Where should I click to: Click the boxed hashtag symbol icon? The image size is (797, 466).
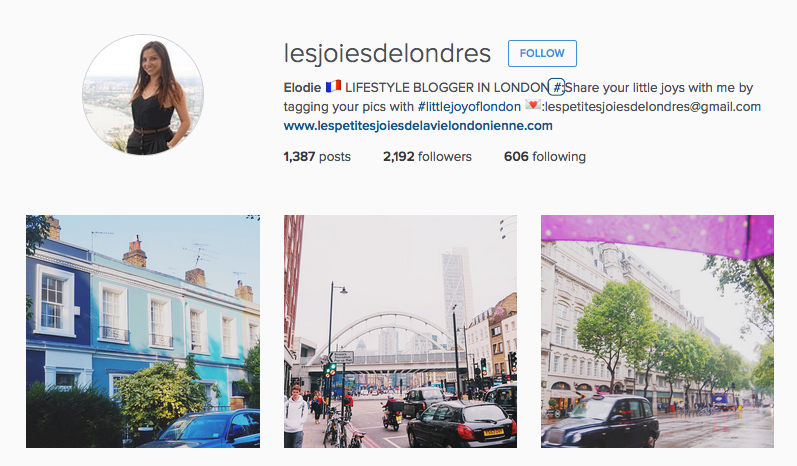557,87
